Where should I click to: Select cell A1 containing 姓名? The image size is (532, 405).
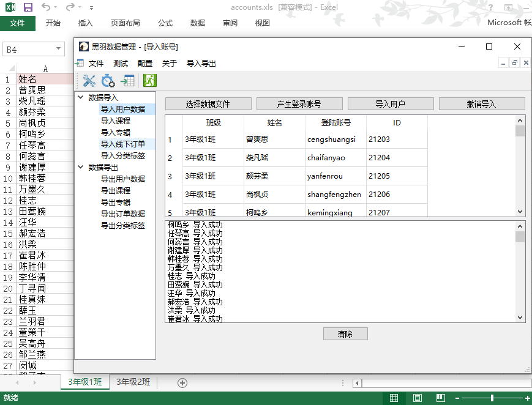coord(45,79)
